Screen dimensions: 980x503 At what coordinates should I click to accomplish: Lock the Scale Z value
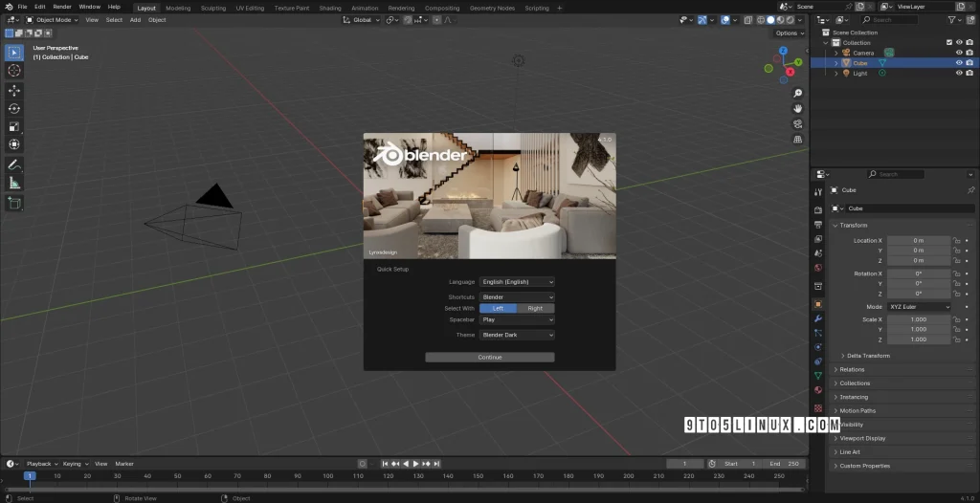[956, 339]
